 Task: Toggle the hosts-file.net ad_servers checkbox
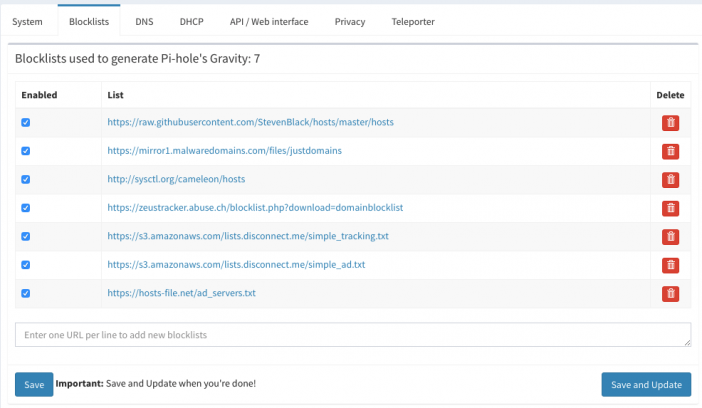click(x=26, y=293)
